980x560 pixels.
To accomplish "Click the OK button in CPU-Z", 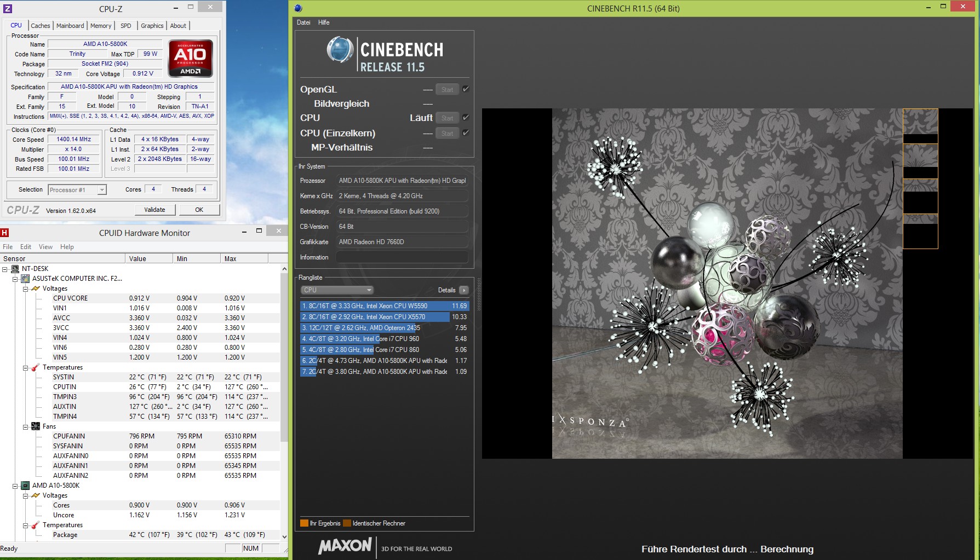I will click(199, 210).
